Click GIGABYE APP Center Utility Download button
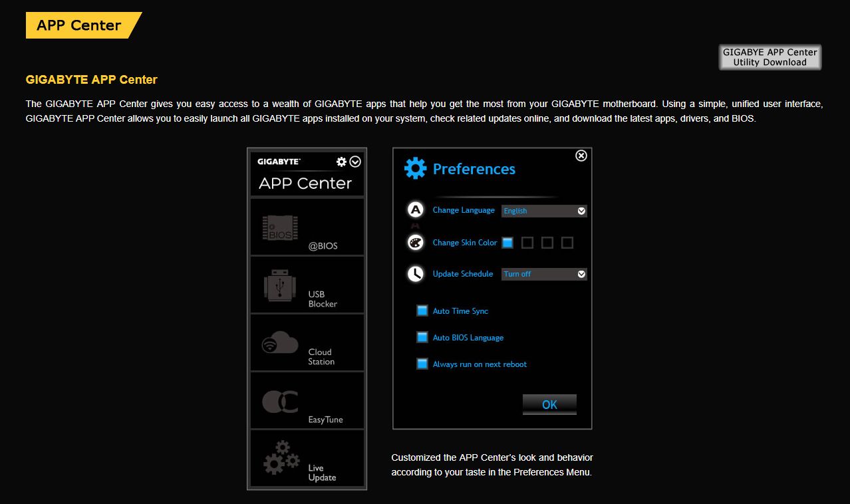 [x=770, y=57]
